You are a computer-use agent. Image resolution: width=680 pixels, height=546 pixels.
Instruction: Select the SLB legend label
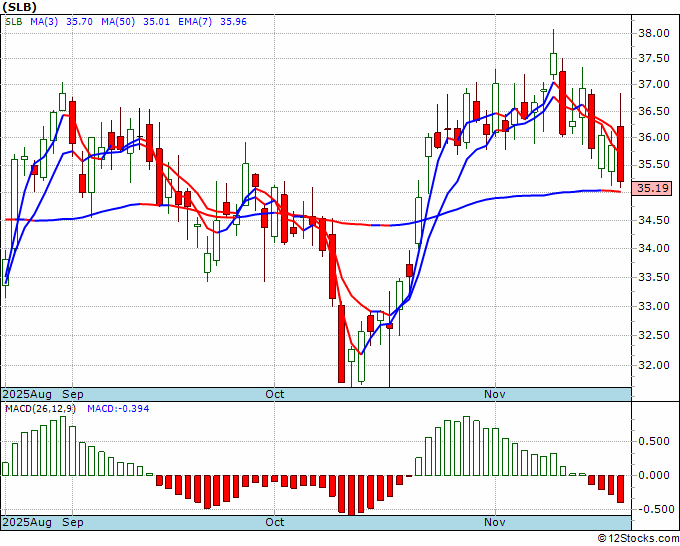click(13, 21)
